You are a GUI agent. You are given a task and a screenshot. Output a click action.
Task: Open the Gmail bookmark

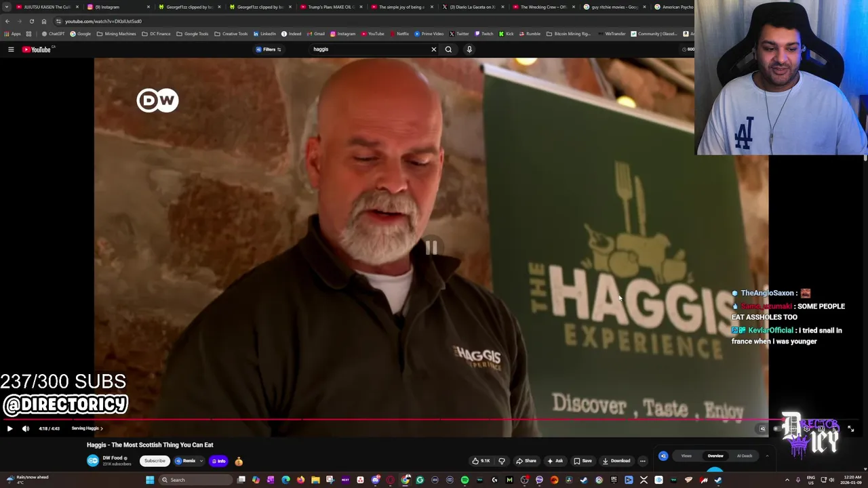(x=316, y=34)
